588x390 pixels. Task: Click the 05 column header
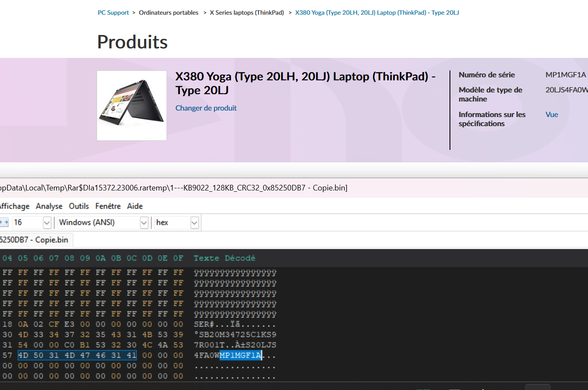click(x=23, y=258)
